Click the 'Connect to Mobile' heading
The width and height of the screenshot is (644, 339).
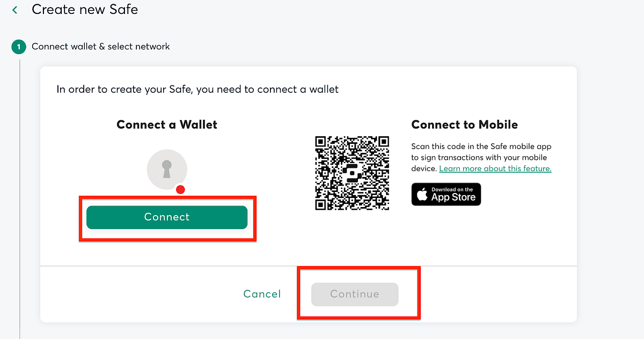(465, 125)
